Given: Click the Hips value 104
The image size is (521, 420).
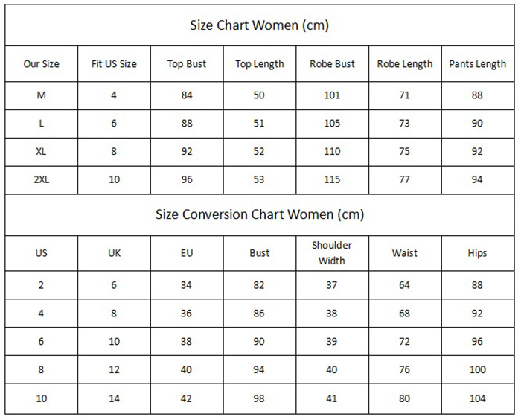Looking at the screenshot, I should click(x=478, y=398).
